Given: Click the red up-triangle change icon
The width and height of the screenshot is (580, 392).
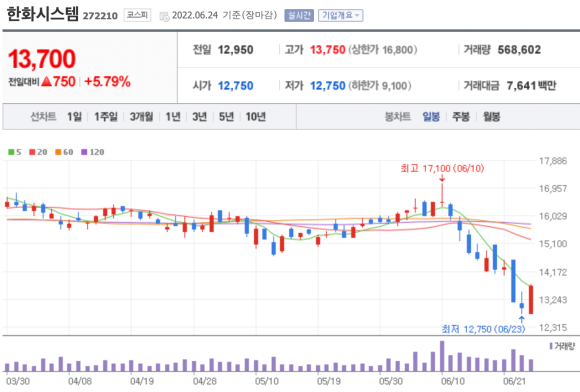Looking at the screenshot, I should [47, 81].
